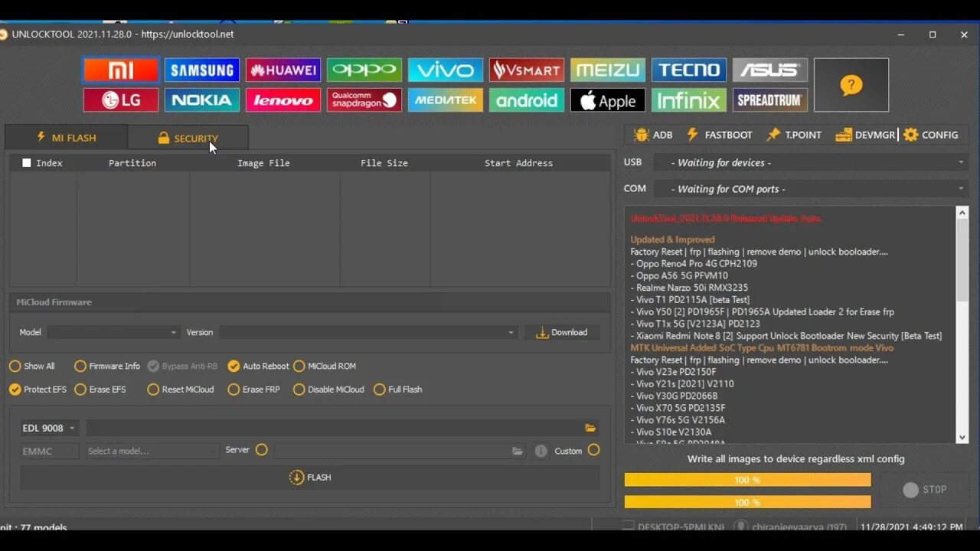The image size is (980, 551).
Task: Select the Meizu brand icon
Action: 608,70
